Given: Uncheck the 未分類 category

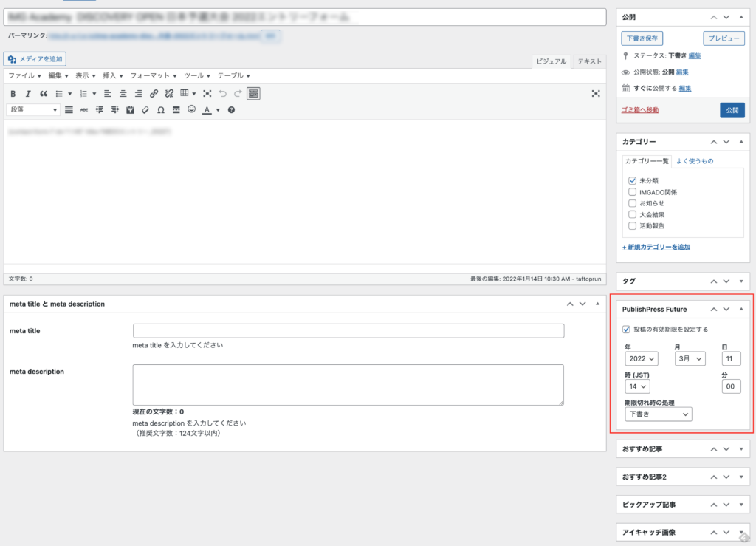Looking at the screenshot, I should pyautogui.click(x=632, y=180).
